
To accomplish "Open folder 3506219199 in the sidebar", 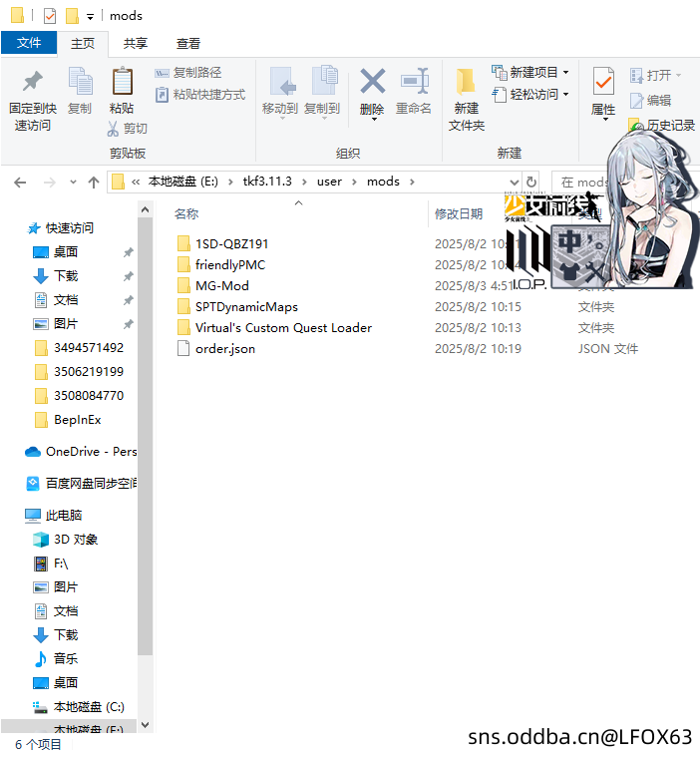I will click(89, 372).
